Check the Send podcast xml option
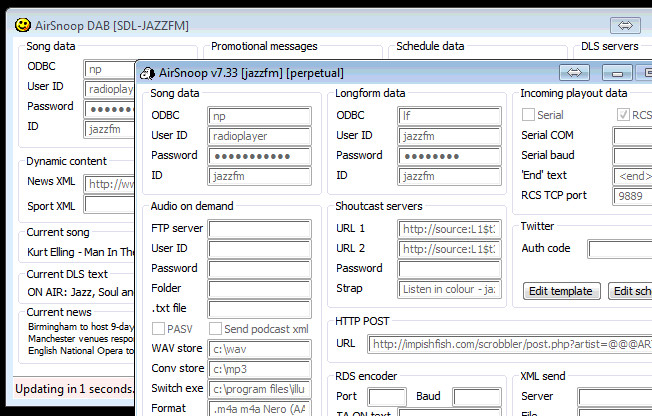This screenshot has height=416, width=652. tap(216, 329)
